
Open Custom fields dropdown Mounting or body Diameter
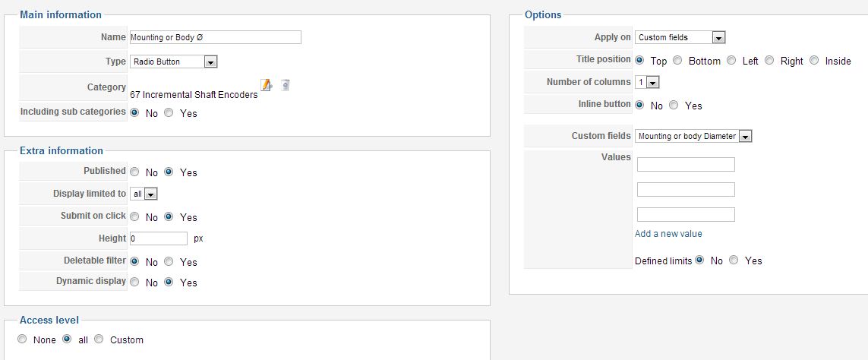693,136
